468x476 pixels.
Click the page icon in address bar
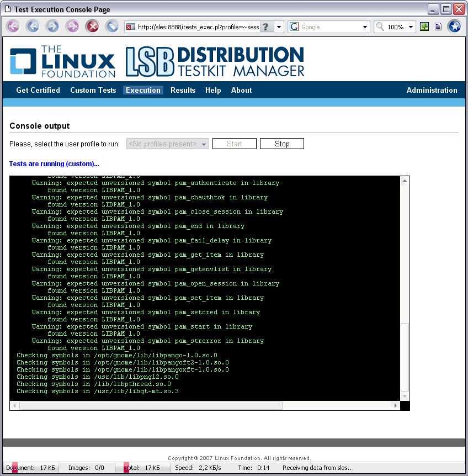click(130, 27)
